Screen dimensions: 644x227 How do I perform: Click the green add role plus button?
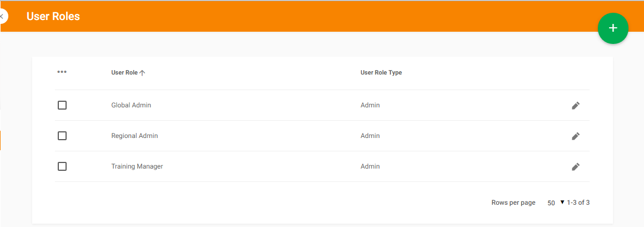click(613, 28)
